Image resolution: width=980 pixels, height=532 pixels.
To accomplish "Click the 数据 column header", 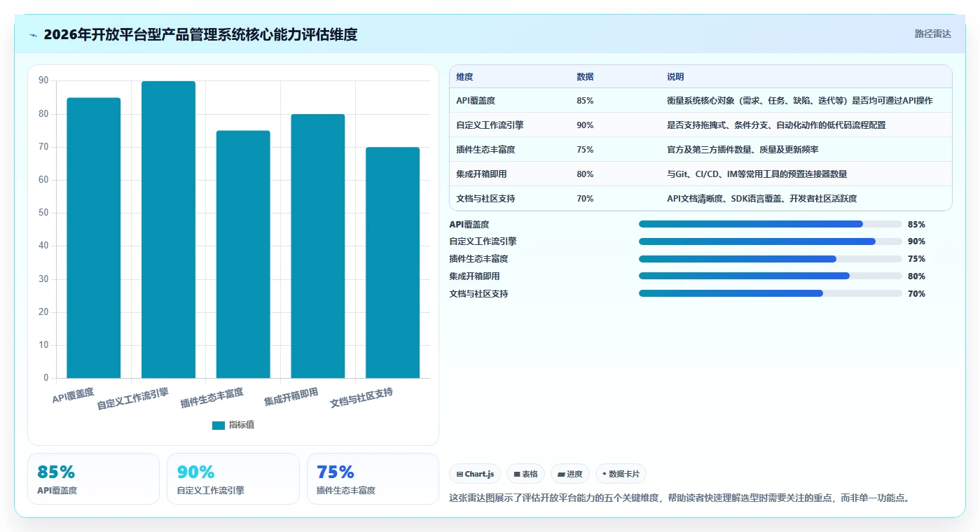I will tap(585, 76).
